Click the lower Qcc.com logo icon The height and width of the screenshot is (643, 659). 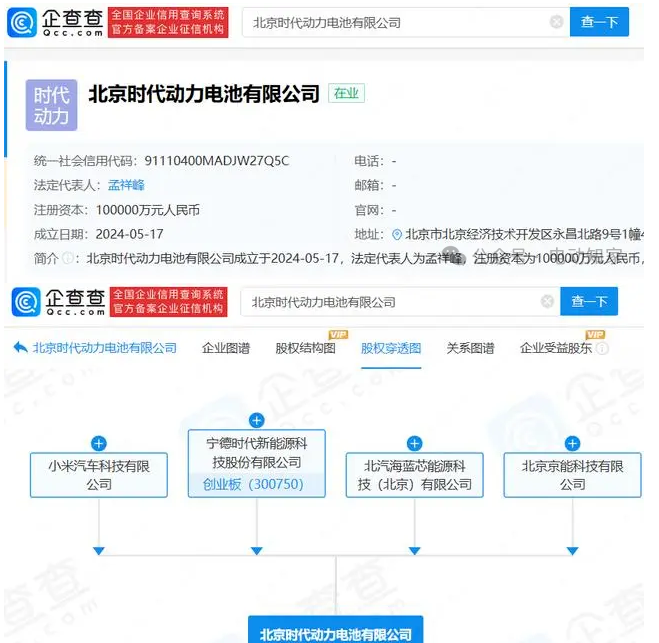pos(26,302)
